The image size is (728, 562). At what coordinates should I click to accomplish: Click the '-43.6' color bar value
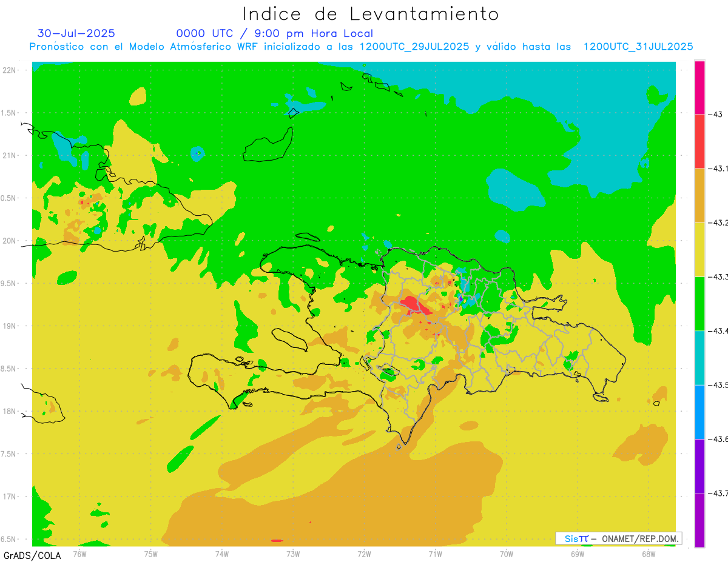pos(719,439)
